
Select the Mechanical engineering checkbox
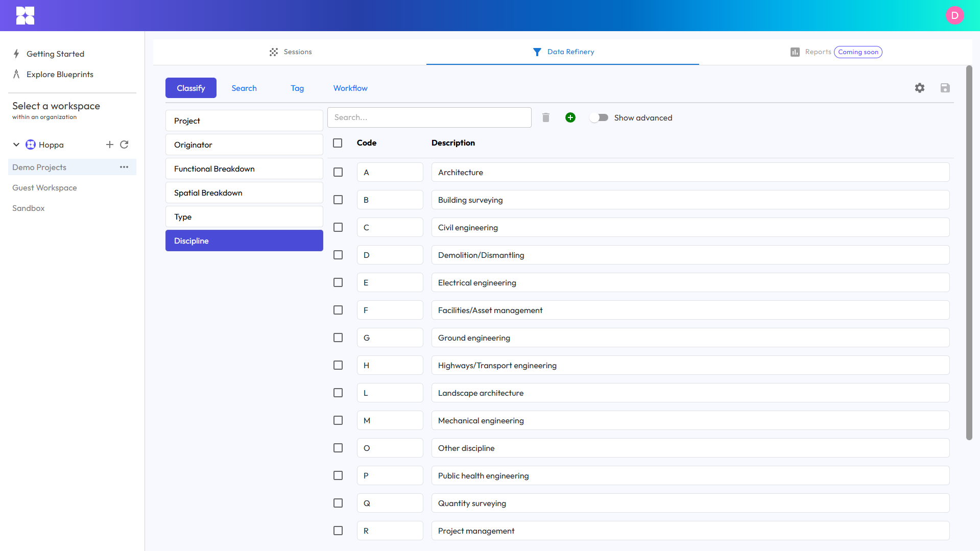[x=338, y=420]
